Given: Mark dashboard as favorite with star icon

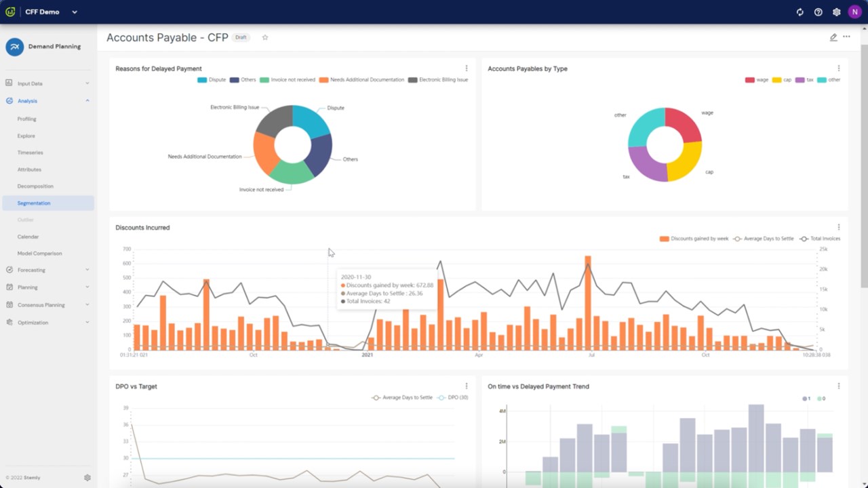Looking at the screenshot, I should pos(265,37).
